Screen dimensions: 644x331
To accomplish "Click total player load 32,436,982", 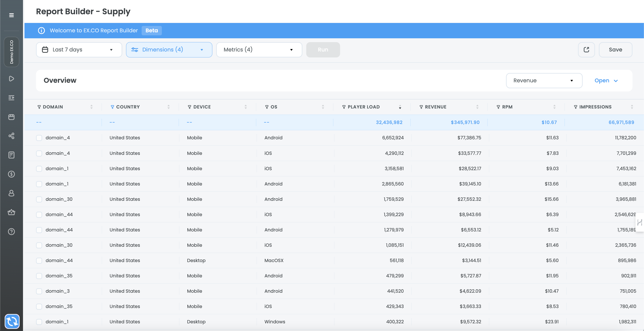I will (x=389, y=122).
